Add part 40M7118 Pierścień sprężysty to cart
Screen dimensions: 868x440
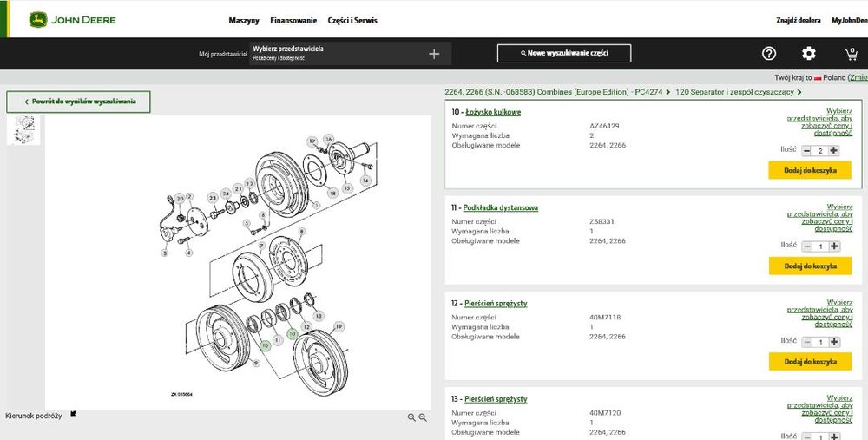coord(809,361)
